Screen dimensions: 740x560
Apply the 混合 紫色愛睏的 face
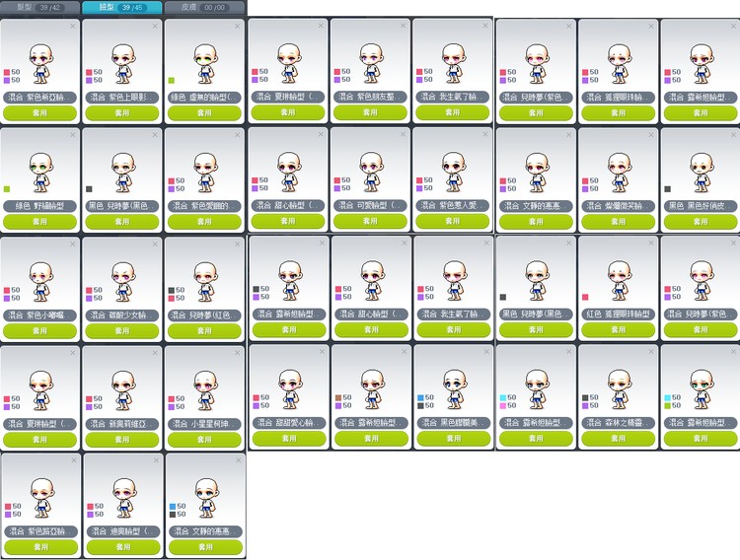click(204, 222)
